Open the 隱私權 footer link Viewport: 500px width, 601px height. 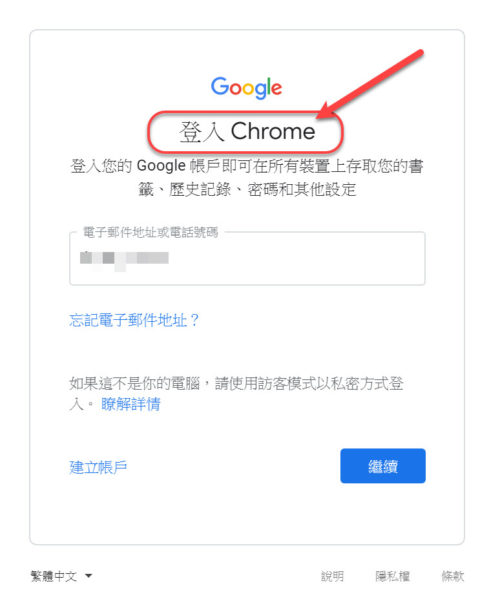(x=393, y=576)
